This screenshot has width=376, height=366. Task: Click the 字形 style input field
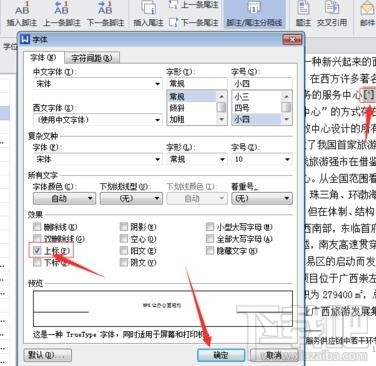(x=197, y=83)
